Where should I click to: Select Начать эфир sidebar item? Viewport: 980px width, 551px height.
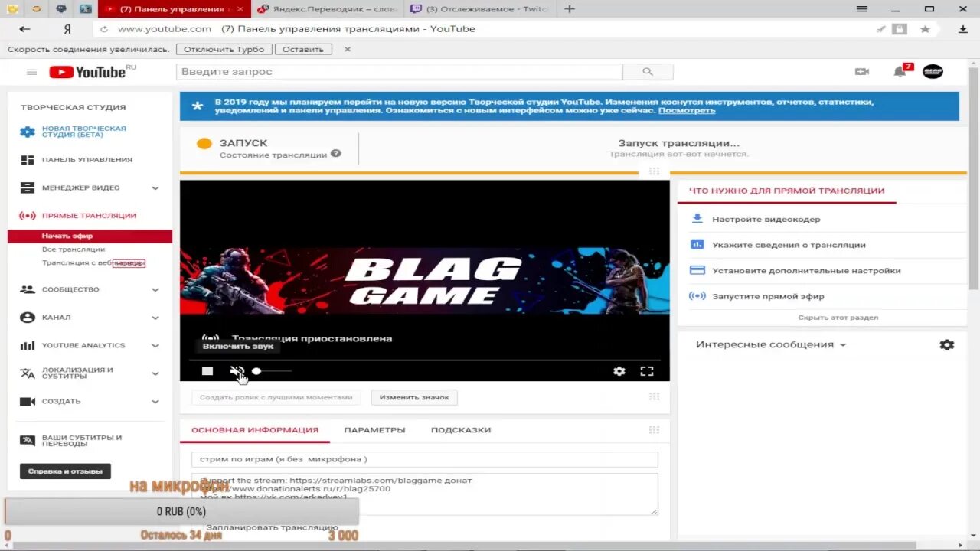90,236
